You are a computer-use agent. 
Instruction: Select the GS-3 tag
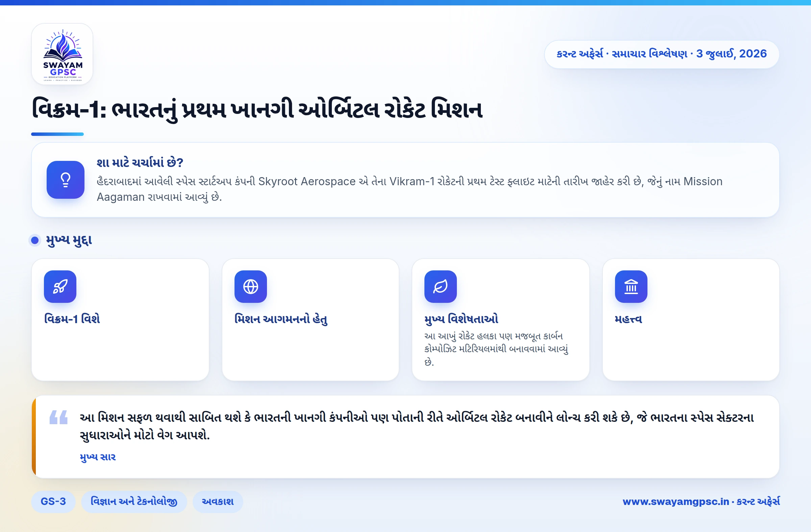53,501
